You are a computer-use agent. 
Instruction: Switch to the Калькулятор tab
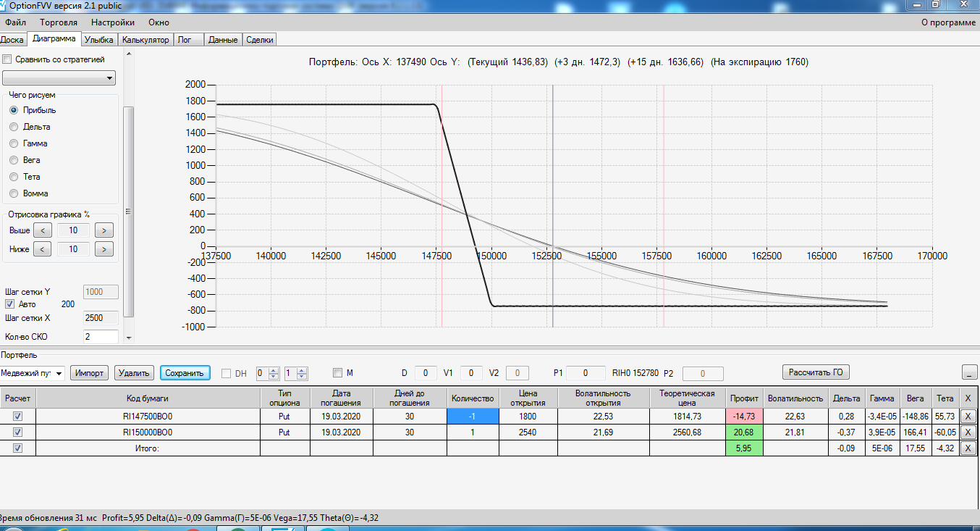[x=145, y=40]
